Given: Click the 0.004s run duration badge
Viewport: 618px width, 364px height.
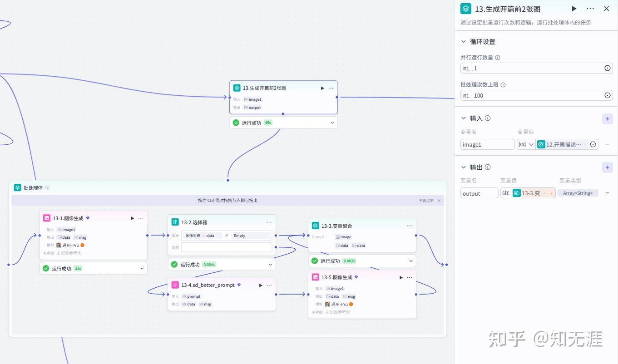Looking at the screenshot, I should tap(209, 265).
